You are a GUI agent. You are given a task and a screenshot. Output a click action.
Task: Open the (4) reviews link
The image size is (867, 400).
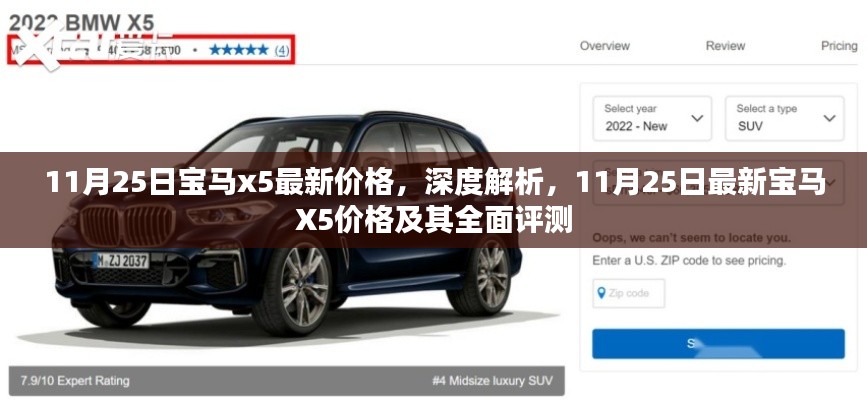[281, 50]
